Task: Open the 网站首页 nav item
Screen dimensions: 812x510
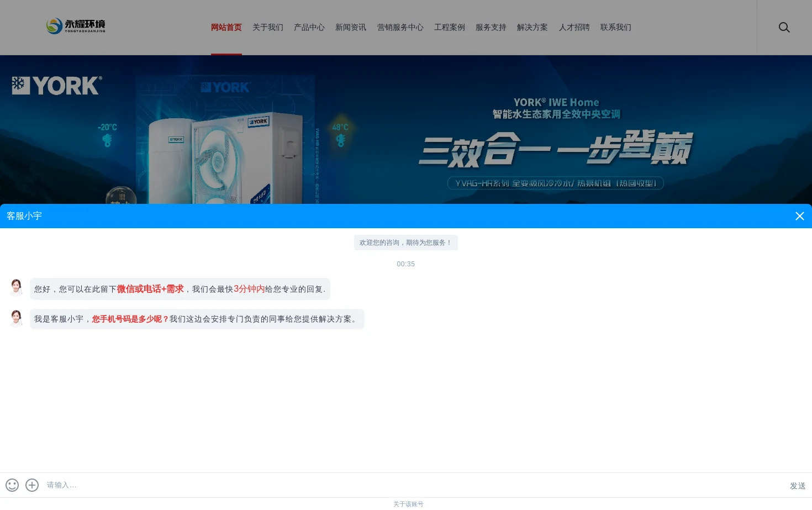Action: coord(226,27)
